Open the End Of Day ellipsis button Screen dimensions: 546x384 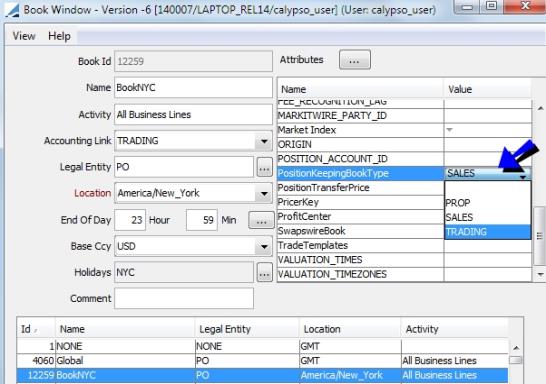[261, 220]
